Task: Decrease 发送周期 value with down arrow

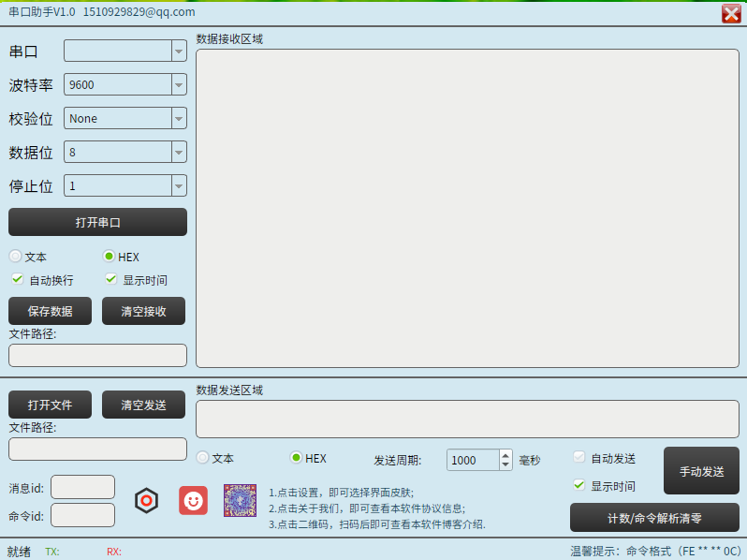Action: (505, 464)
